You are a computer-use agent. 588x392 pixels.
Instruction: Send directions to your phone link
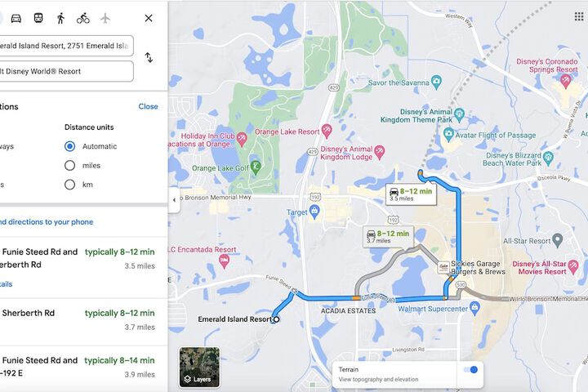point(47,221)
